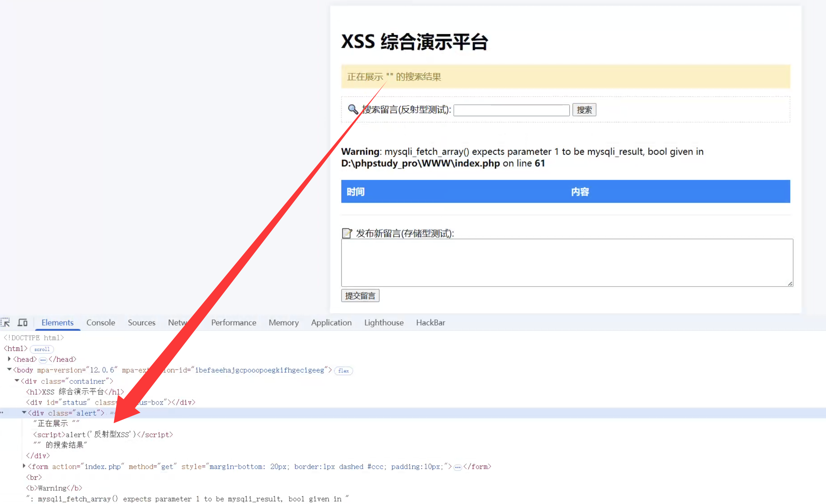Select the div id status DOM node
826x504 pixels.
(111, 402)
